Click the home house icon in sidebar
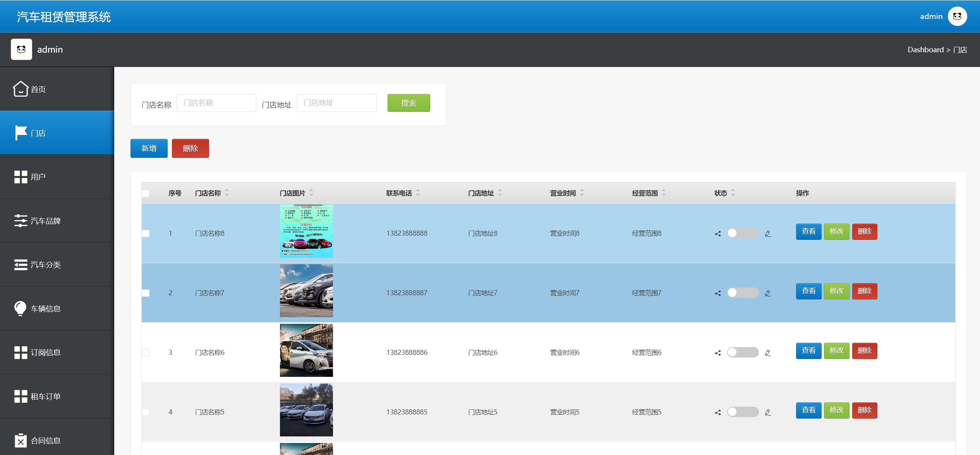The image size is (980, 455). pos(21,89)
